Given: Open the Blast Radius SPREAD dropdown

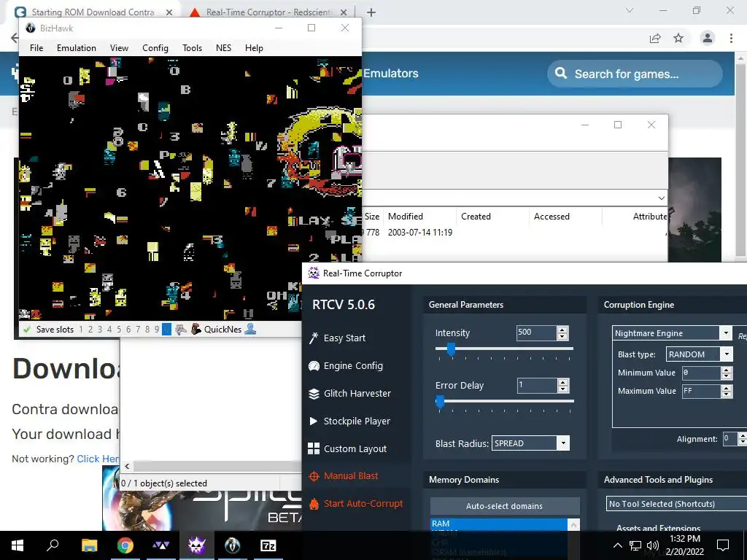Looking at the screenshot, I should click(563, 443).
